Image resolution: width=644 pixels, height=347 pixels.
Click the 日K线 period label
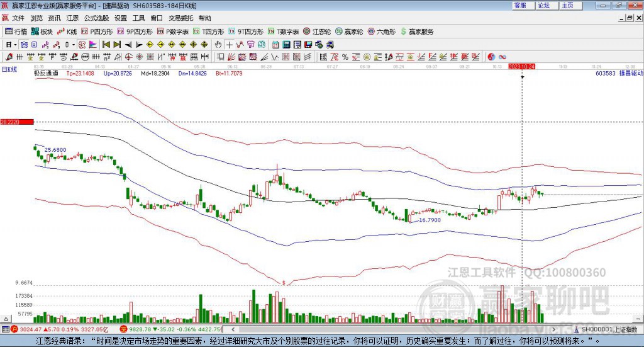tap(9, 69)
